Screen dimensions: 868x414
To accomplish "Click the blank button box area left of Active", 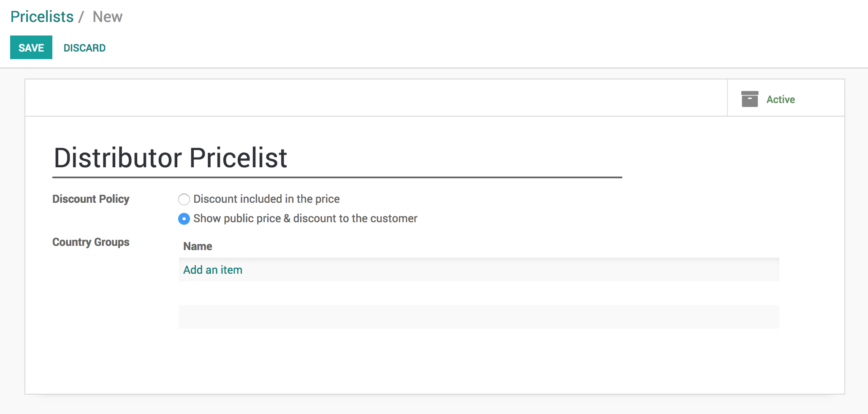I will click(376, 98).
